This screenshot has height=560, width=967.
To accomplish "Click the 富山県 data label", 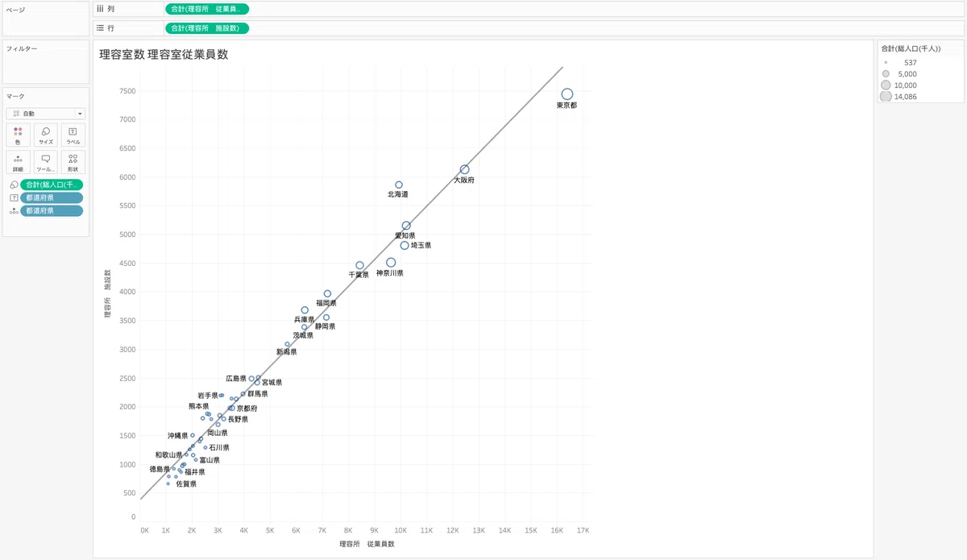I will click(209, 460).
